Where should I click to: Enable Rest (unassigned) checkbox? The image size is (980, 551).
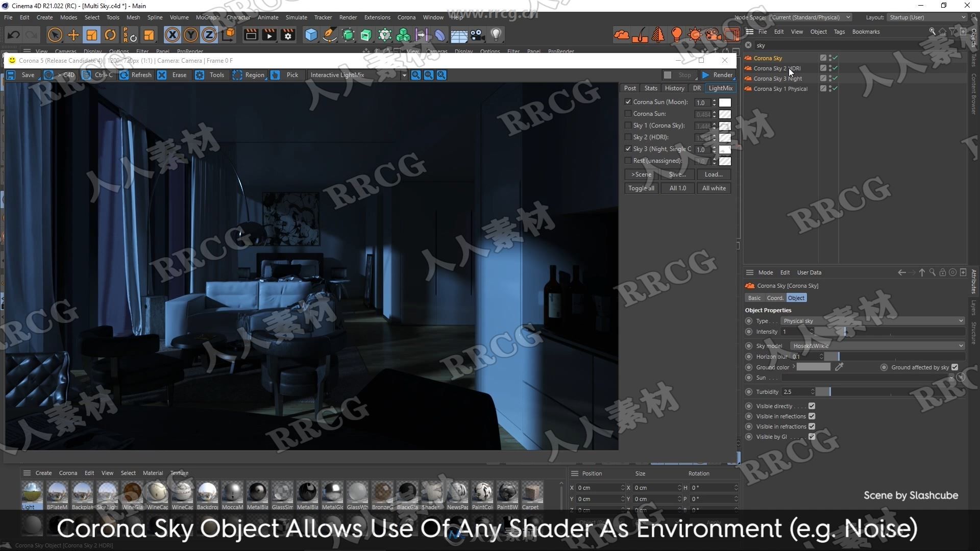(x=628, y=161)
